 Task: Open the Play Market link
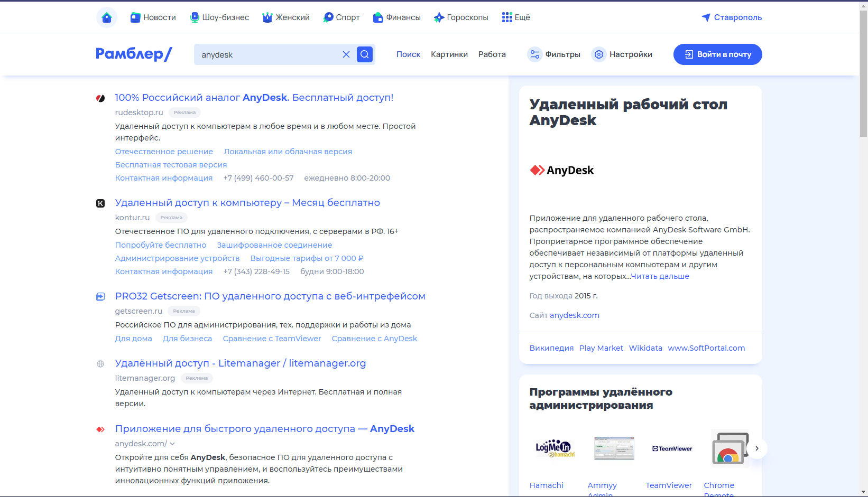pyautogui.click(x=601, y=348)
